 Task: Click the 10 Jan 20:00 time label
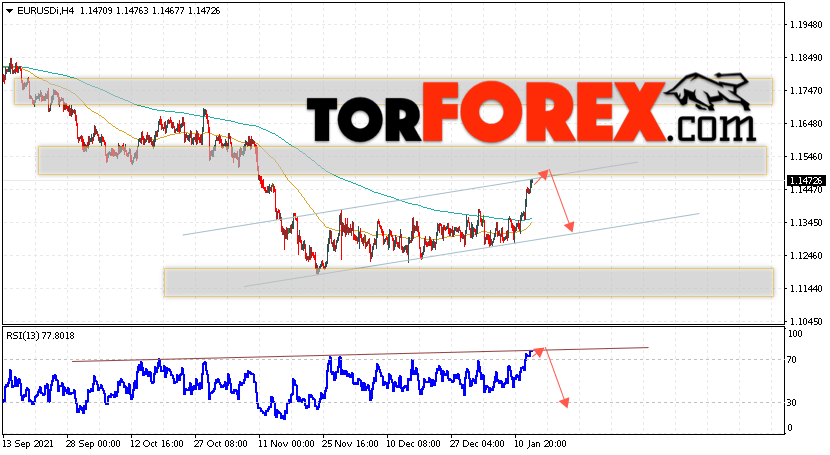pos(540,443)
